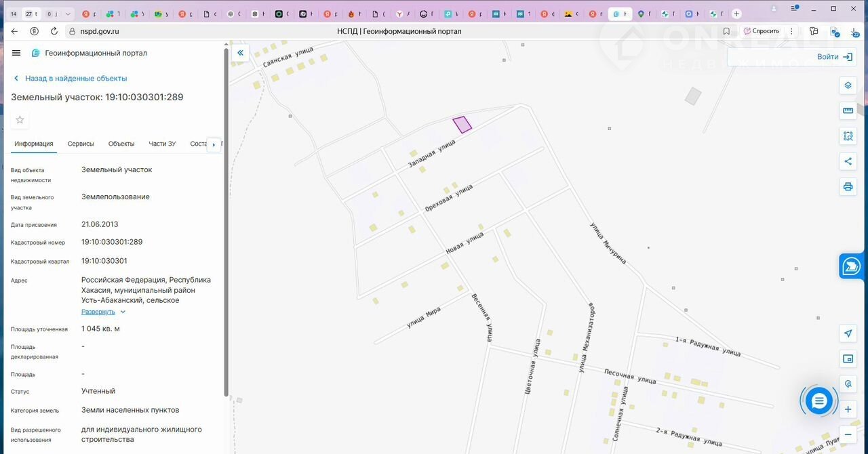This screenshot has height=454, width=868.
Task: Activate the area search selection tool
Action: [x=848, y=136]
